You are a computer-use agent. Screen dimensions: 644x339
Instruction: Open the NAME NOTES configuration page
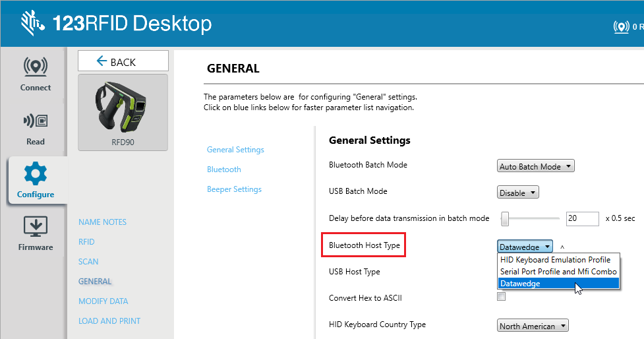click(x=102, y=222)
